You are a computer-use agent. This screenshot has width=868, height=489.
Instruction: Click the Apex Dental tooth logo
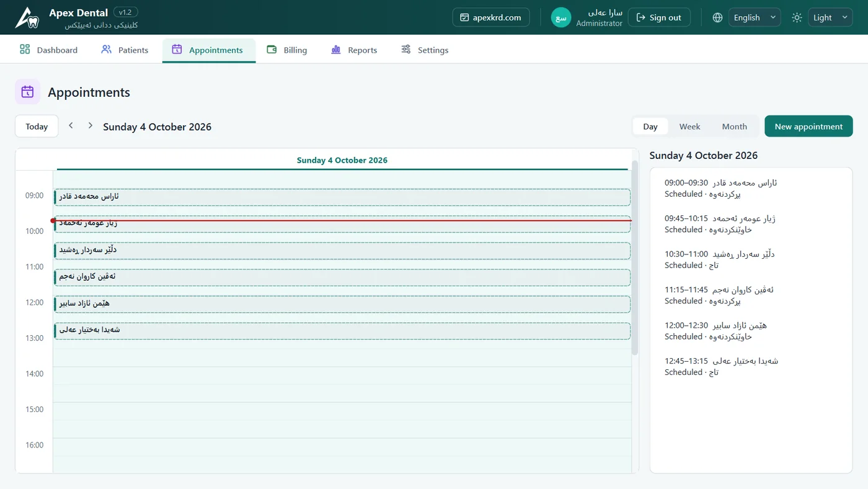pyautogui.click(x=27, y=17)
